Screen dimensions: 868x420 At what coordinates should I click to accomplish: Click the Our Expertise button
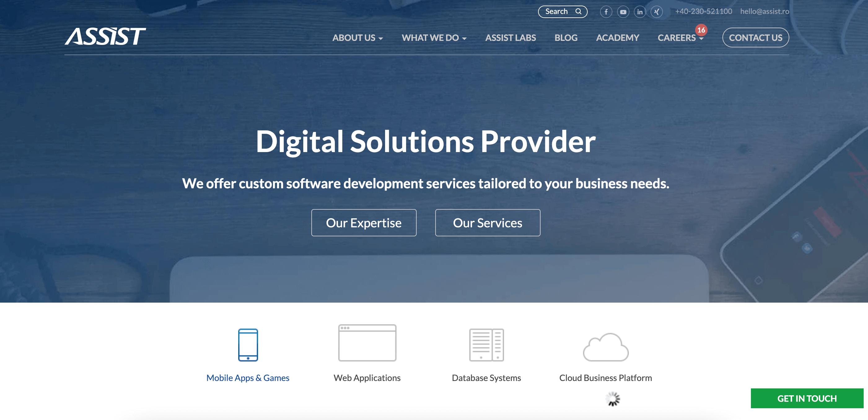(x=364, y=222)
